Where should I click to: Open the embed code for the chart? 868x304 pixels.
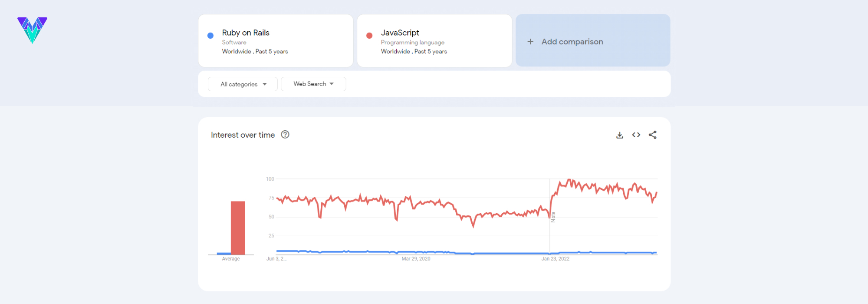(x=636, y=135)
